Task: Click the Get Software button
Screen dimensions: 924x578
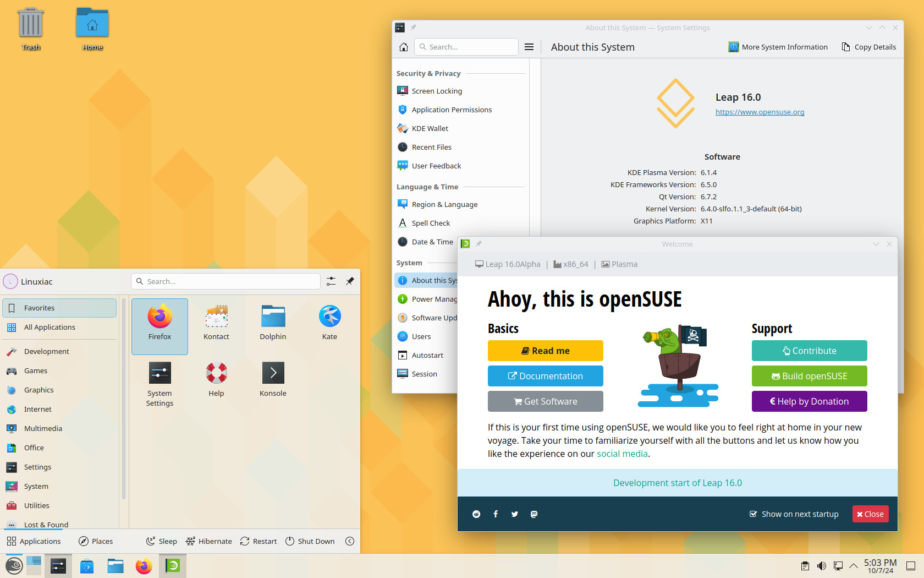Action: point(545,401)
